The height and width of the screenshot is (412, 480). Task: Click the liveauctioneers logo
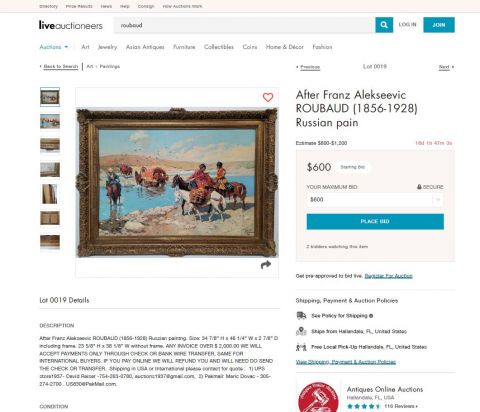tap(71, 25)
